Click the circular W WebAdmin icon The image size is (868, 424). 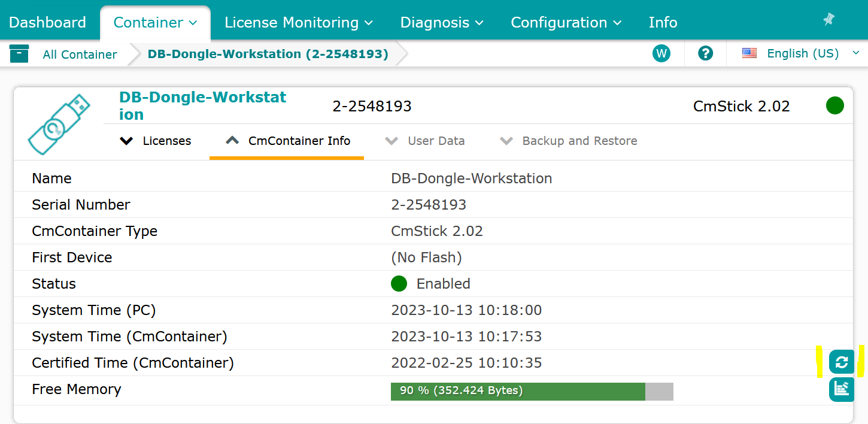pos(661,54)
